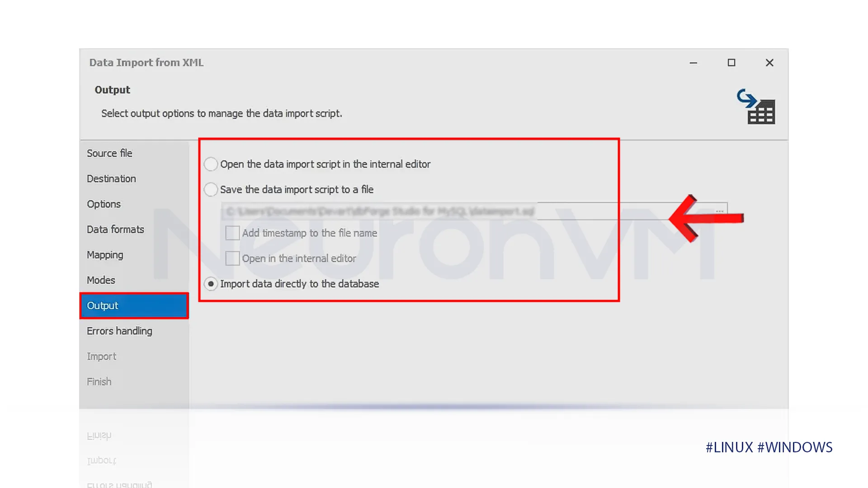Viewport: 868px width, 488px height.
Task: Select the Output navigation icon
Action: pos(133,305)
